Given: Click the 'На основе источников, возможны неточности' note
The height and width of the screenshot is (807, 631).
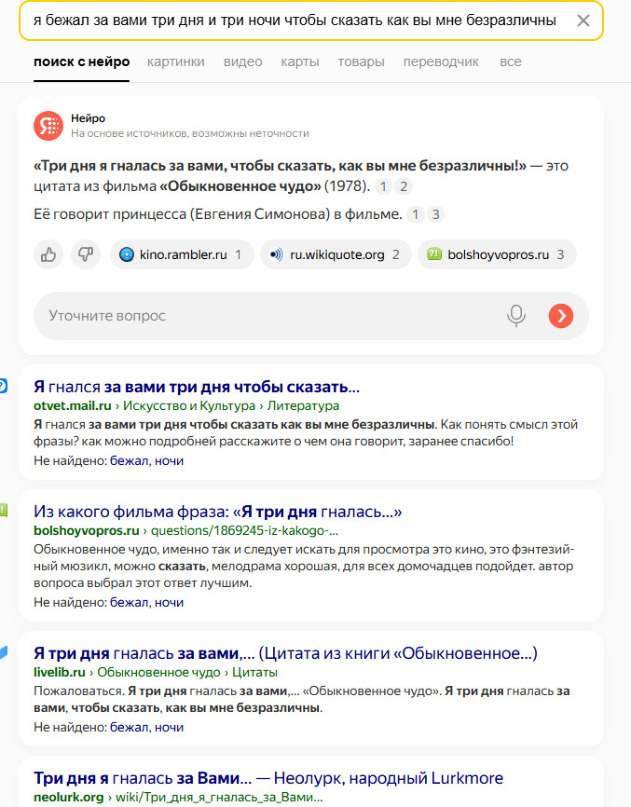Looking at the screenshot, I should (190, 133).
